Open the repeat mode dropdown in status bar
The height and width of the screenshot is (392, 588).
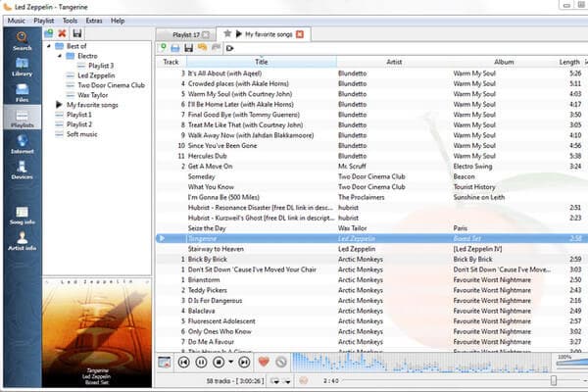pyautogui.click(x=275, y=381)
